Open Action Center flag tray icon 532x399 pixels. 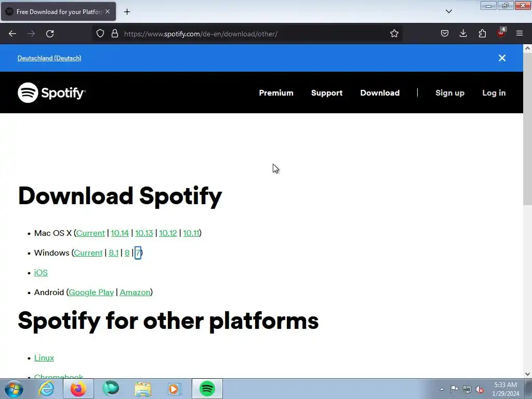454,389
